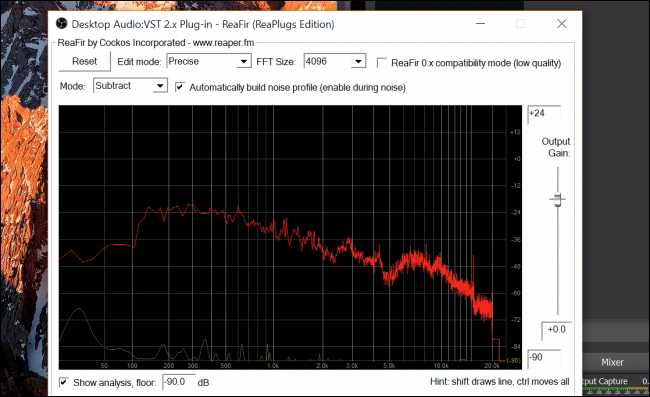Screen dimensions: 650x397
Task: Open the FFT Size dropdown
Action: click(335, 61)
